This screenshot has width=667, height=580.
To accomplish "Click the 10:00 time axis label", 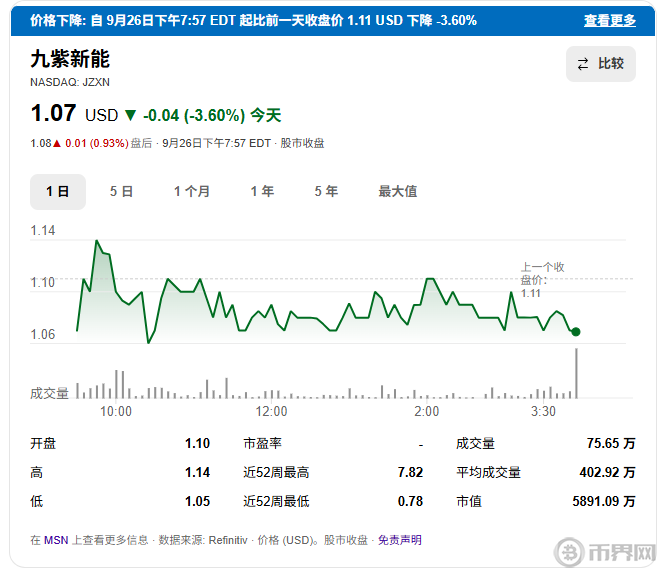I will tap(116, 411).
